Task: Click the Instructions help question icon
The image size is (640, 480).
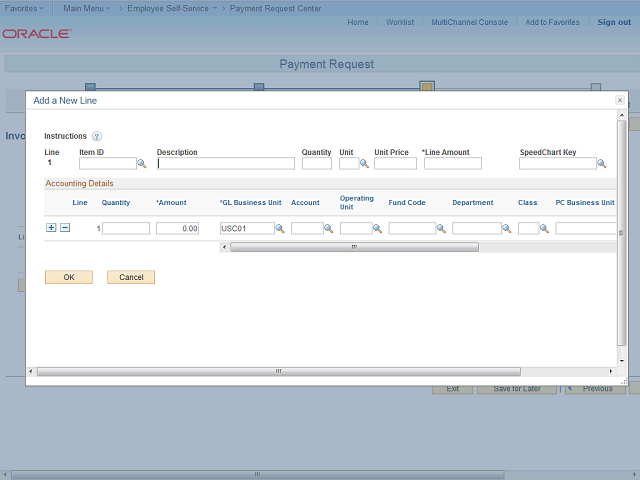Action: pyautogui.click(x=97, y=136)
